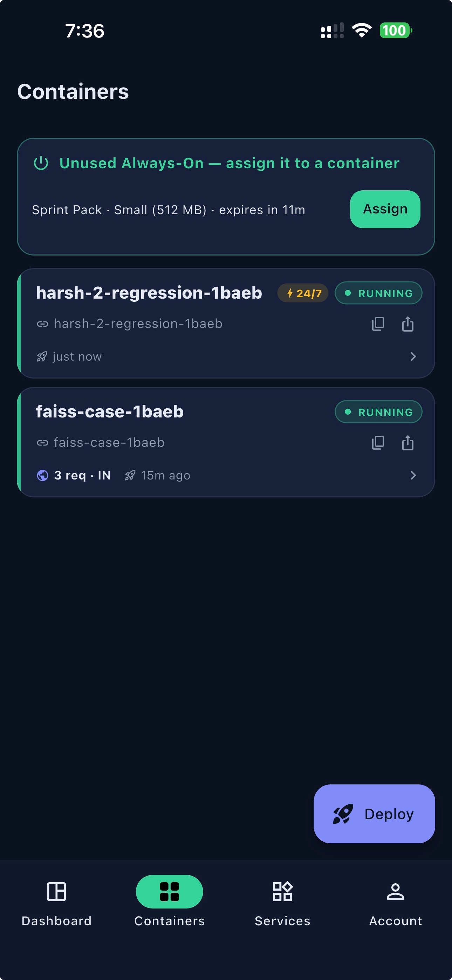
Task: Tap the 24/7 always-on badge
Action: tap(303, 293)
